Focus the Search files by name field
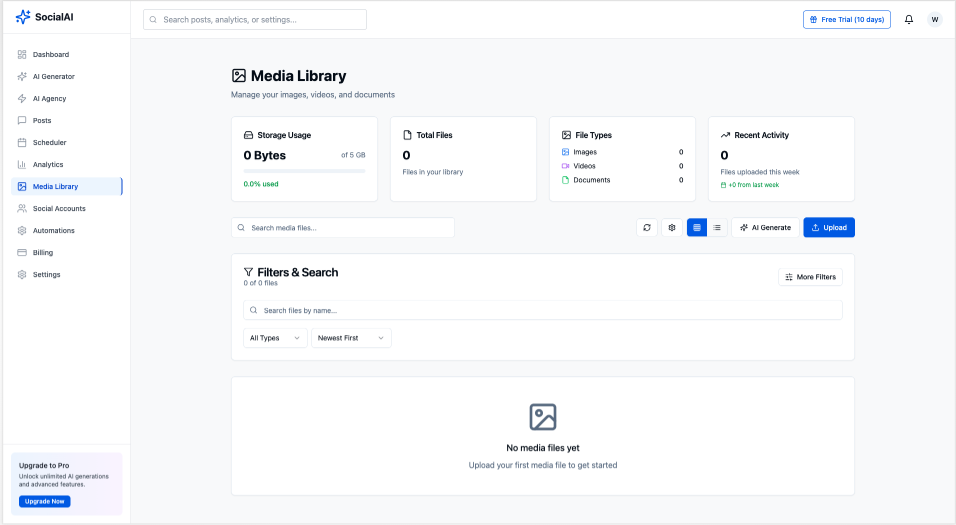The image size is (956, 525). pos(542,310)
